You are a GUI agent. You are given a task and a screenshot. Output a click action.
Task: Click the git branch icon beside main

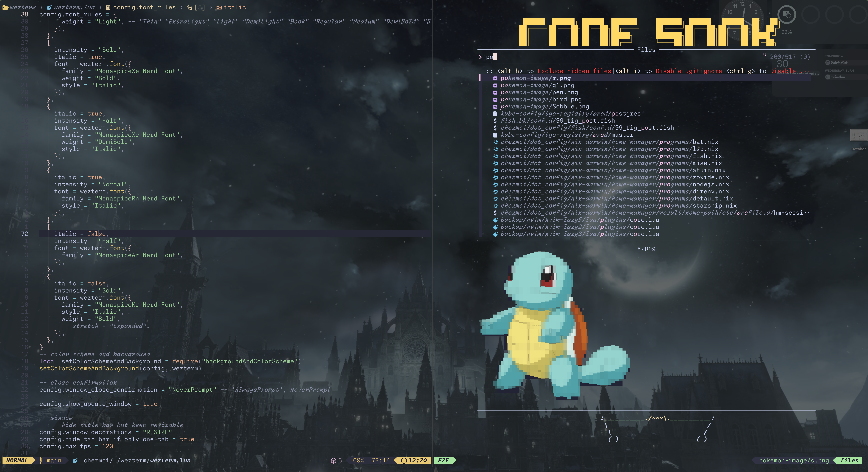(x=41, y=460)
